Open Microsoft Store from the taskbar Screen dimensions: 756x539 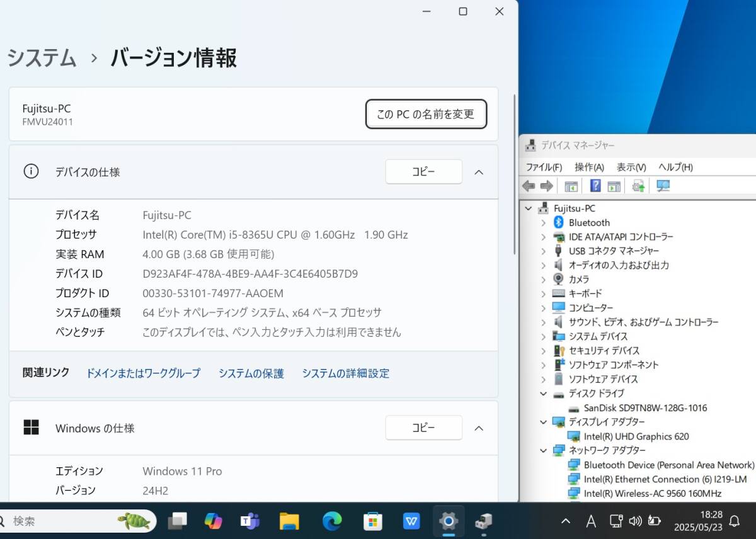[x=373, y=521]
